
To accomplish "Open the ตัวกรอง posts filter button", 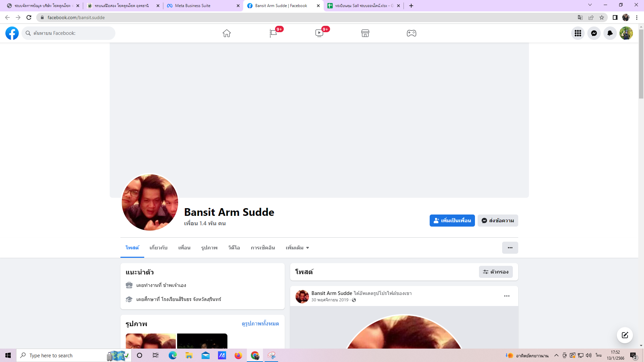I will coord(496,272).
